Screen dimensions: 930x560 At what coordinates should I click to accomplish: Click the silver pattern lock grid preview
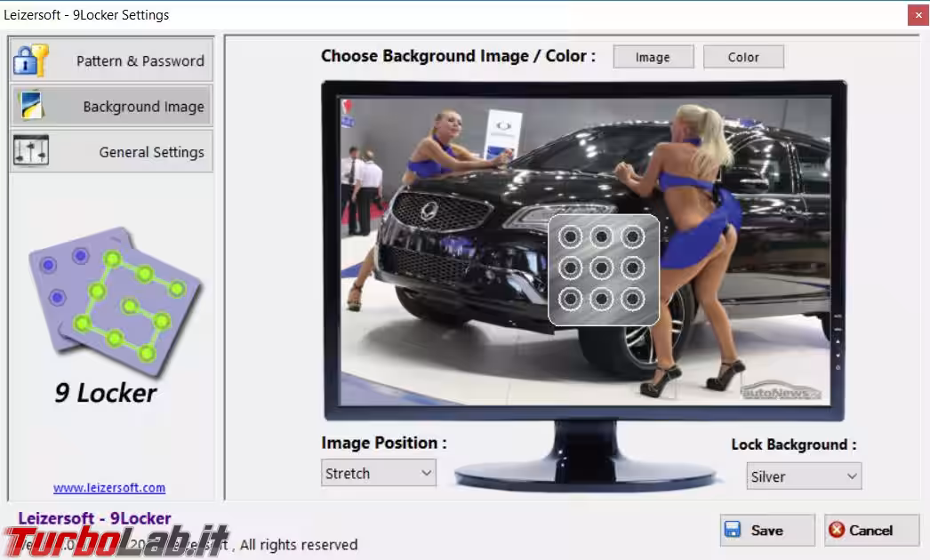pos(603,270)
